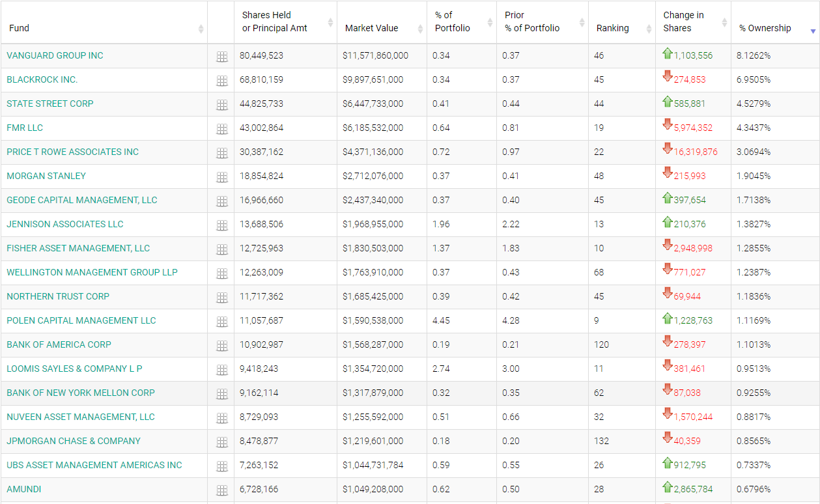This screenshot has width=820, height=504.
Task: Select ranking value 132
Action: (x=601, y=441)
